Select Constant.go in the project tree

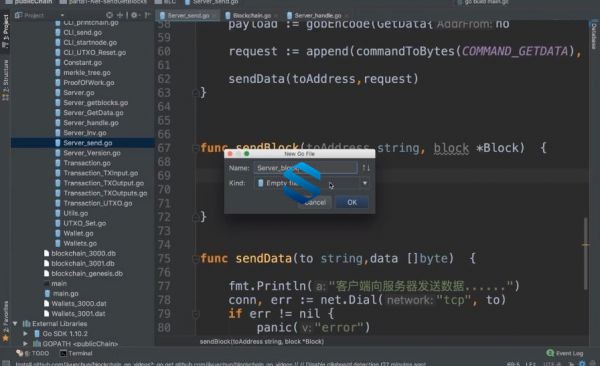coord(82,62)
